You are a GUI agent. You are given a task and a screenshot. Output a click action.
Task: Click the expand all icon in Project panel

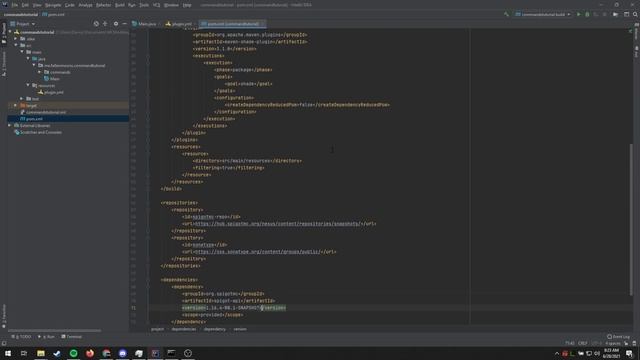[x=105, y=24]
